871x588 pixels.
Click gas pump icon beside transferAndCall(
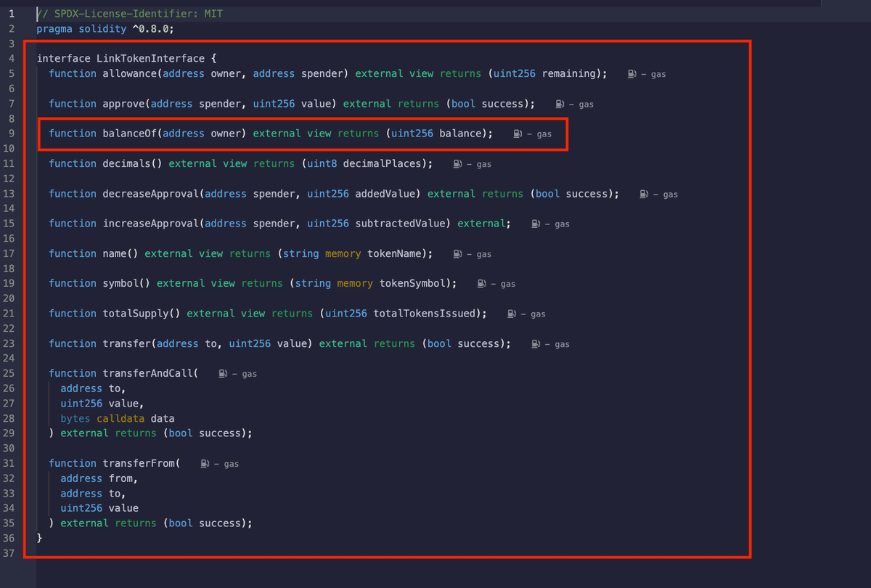224,374
